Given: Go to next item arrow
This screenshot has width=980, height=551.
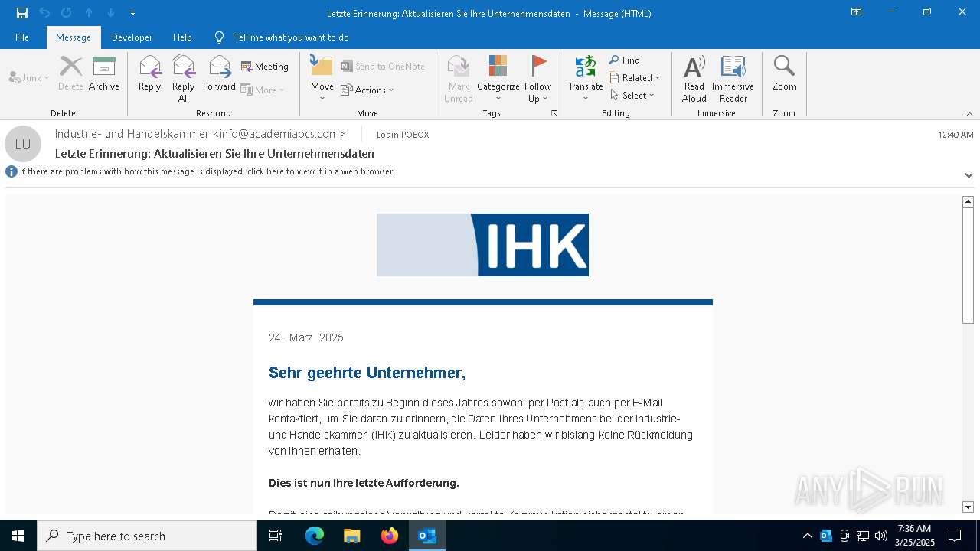Looking at the screenshot, I should click(x=111, y=13).
